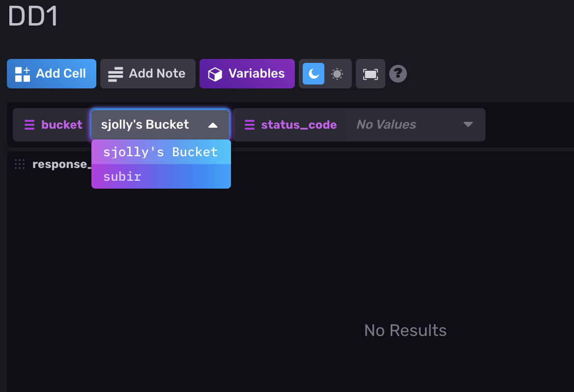574x392 pixels.
Task: Switch to light mode with the sun toggle
Action: [x=338, y=73]
